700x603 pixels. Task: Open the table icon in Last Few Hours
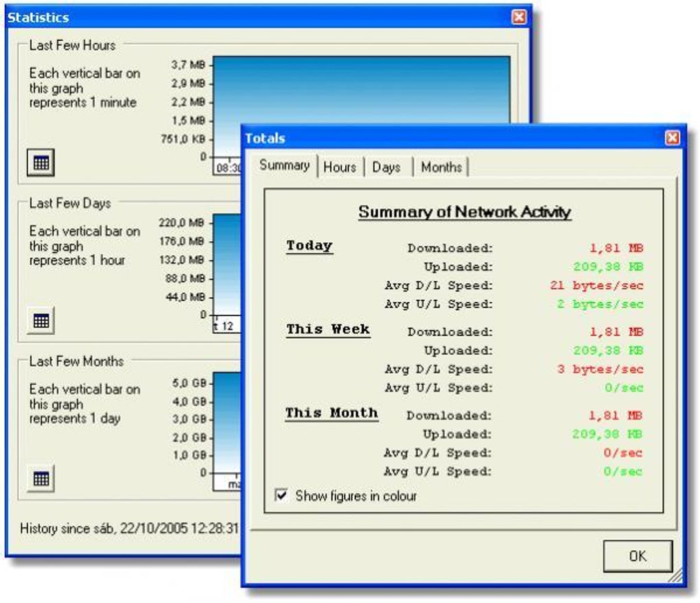point(40,163)
